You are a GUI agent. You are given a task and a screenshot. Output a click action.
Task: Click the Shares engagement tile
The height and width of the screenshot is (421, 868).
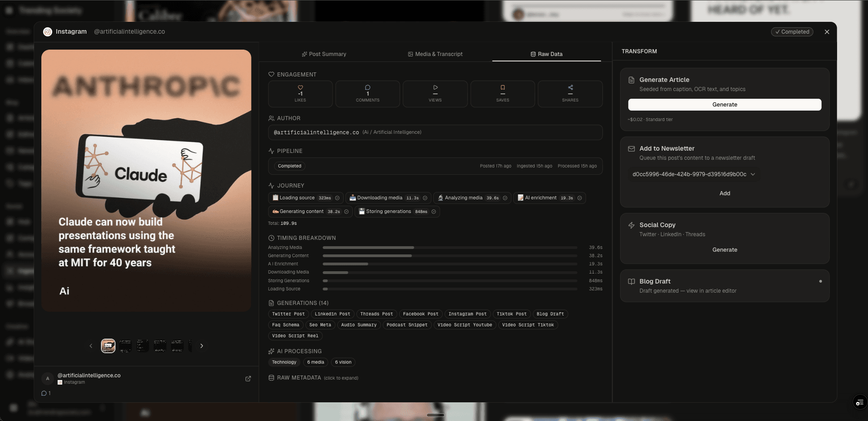570,94
